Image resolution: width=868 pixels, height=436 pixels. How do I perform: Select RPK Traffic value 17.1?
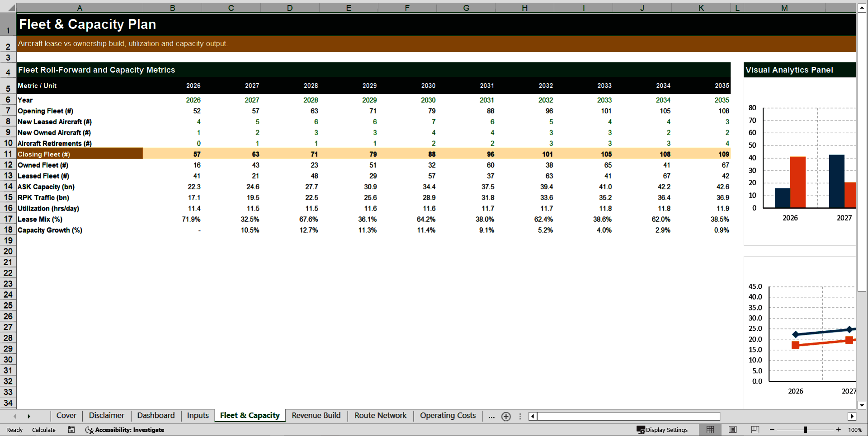click(172, 197)
